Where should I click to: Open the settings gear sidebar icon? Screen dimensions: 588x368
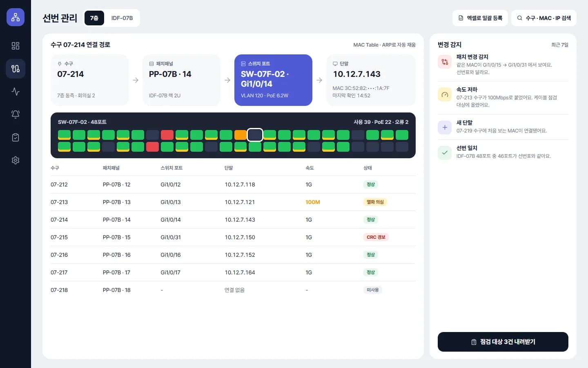16,160
